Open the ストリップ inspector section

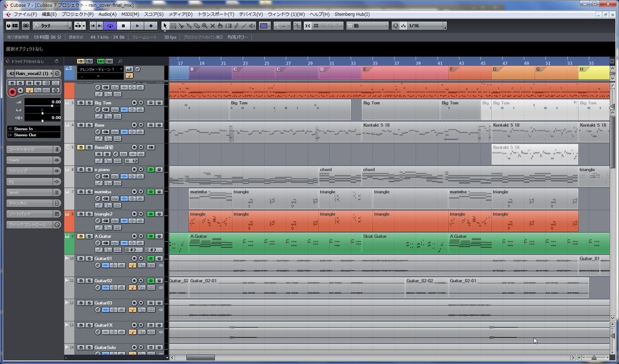pyautogui.click(x=33, y=171)
